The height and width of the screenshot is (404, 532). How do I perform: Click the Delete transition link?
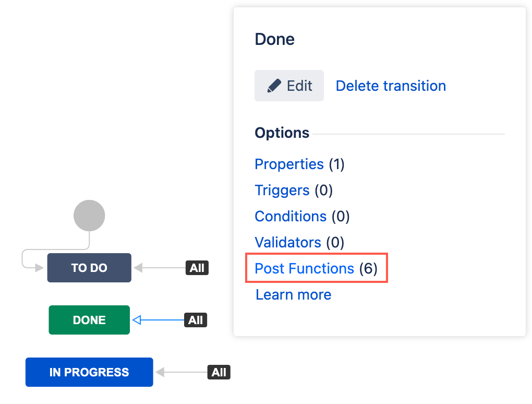(391, 86)
